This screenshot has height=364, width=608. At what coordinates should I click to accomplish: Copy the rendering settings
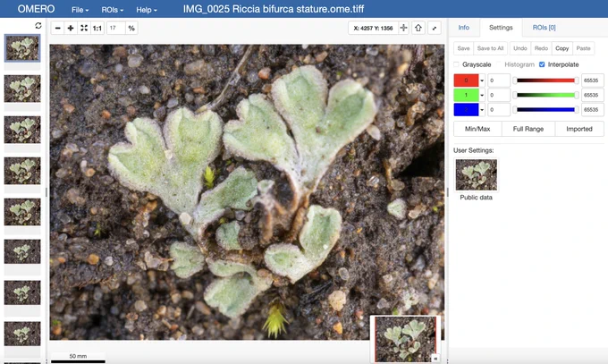562,48
